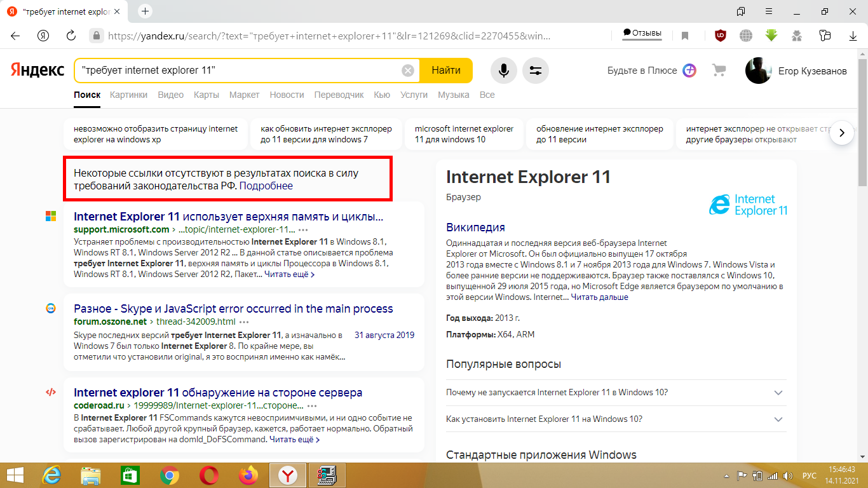The image size is (868, 488).
Task: Open Opera from the taskbar
Action: pos(209,475)
